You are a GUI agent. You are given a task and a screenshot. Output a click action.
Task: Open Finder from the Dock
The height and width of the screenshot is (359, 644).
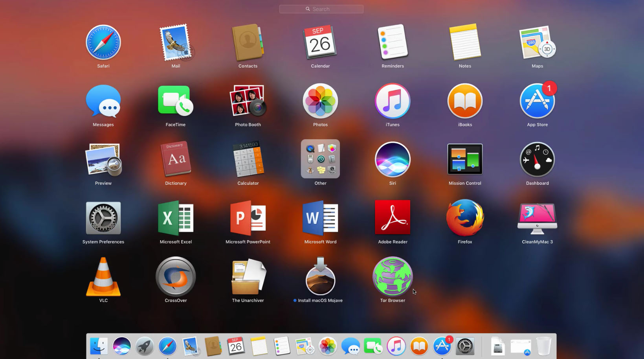99,346
